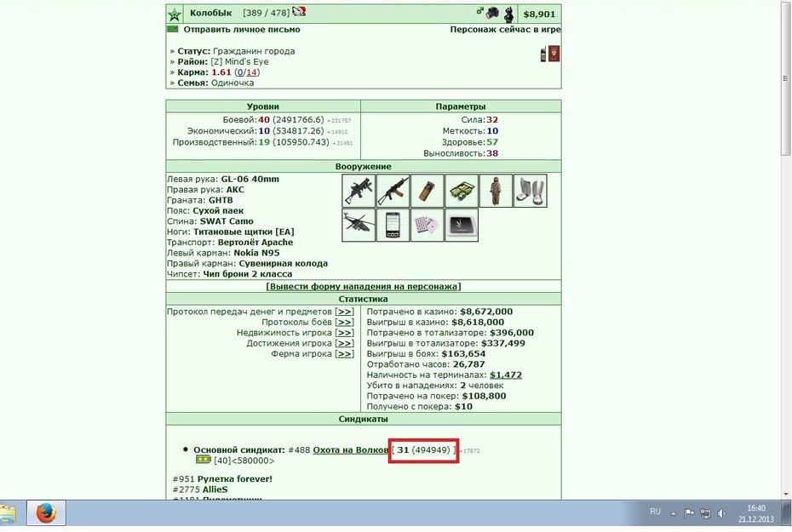Open the volume speaker tray icon
The image size is (792, 532).
coord(722,514)
